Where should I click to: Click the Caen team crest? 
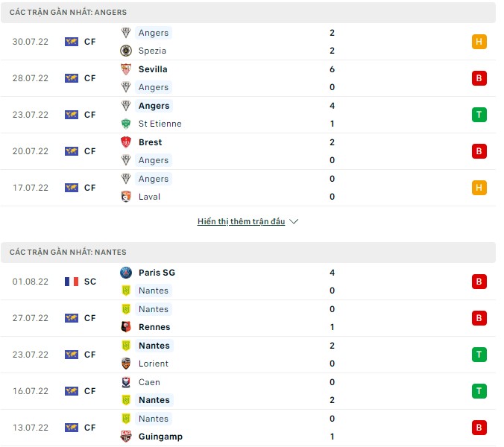[126, 382]
